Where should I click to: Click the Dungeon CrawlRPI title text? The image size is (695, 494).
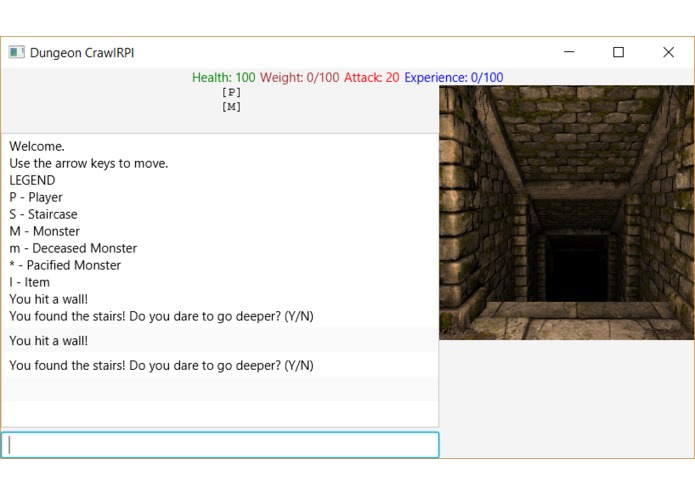(82, 53)
